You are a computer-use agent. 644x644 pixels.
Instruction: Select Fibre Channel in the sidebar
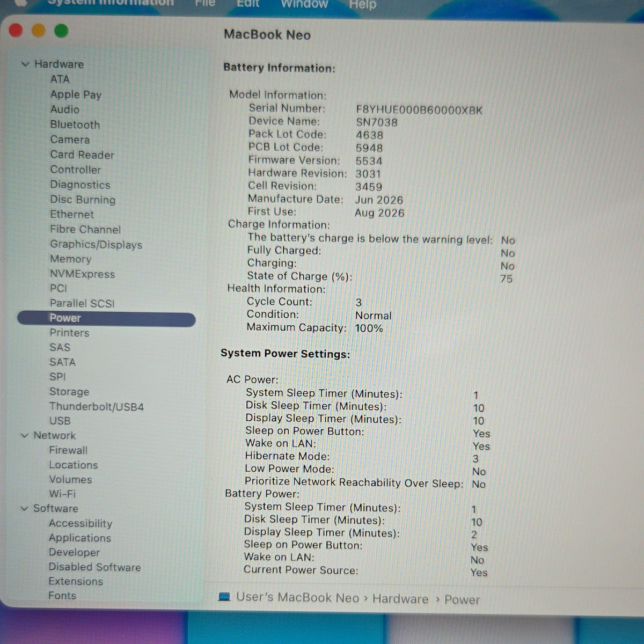85,229
